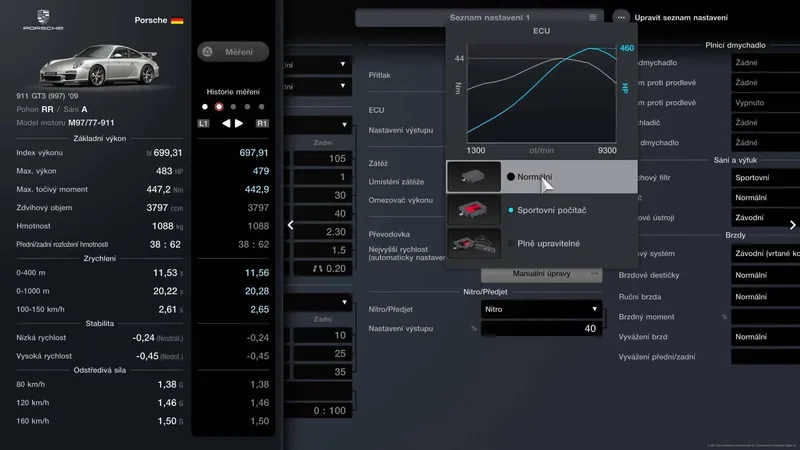Select the highlighted second history dot

click(219, 107)
